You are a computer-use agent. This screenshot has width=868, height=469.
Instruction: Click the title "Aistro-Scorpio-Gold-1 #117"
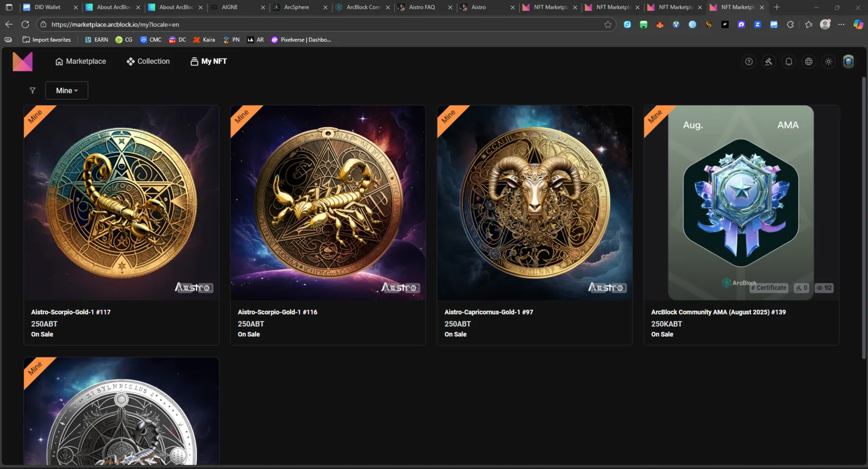[71, 312]
